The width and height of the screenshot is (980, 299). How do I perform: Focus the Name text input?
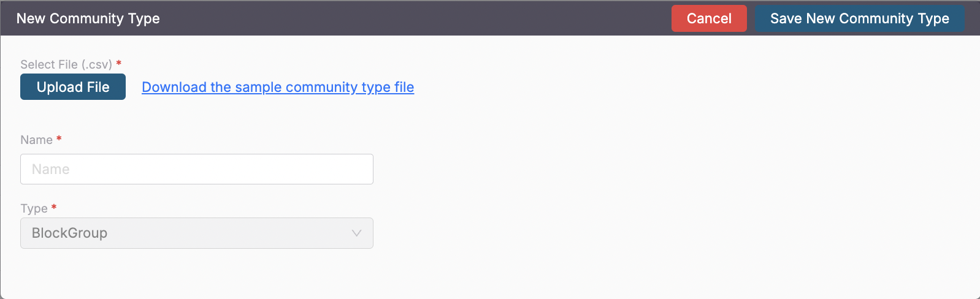(x=196, y=169)
